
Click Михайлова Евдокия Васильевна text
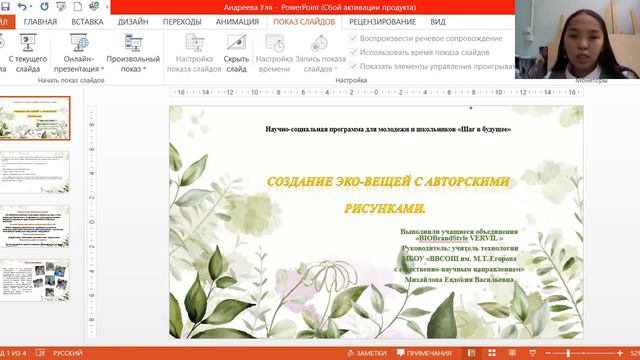459,280
